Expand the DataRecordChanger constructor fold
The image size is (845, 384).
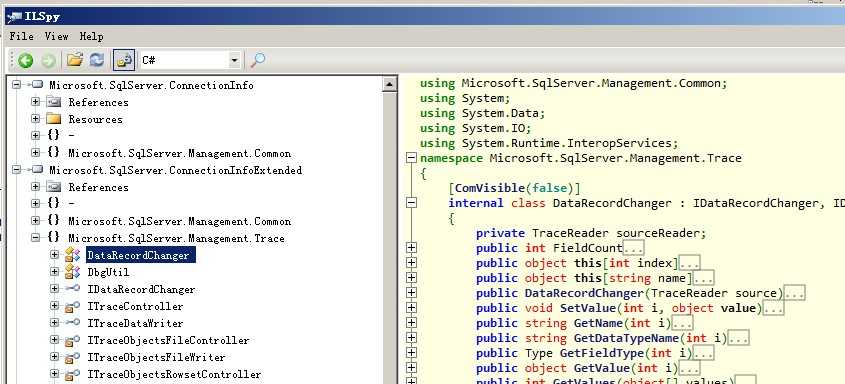click(x=411, y=293)
